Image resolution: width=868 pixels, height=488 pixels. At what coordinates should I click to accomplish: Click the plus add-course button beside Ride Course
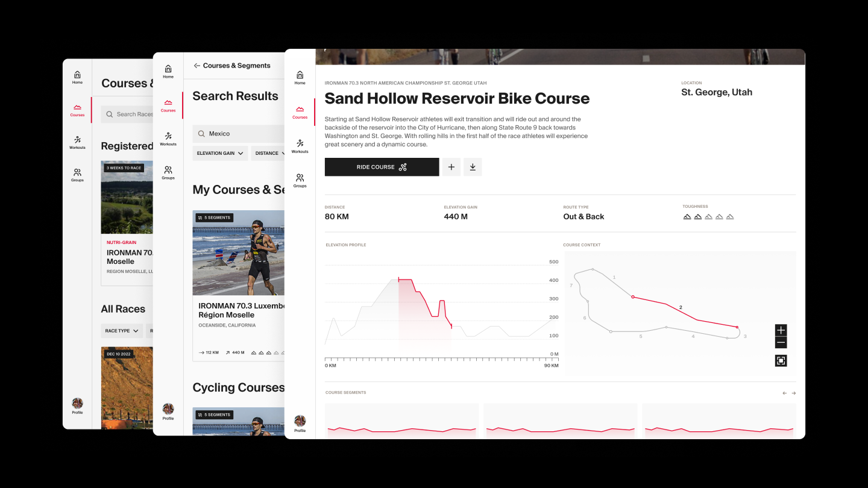pos(451,167)
